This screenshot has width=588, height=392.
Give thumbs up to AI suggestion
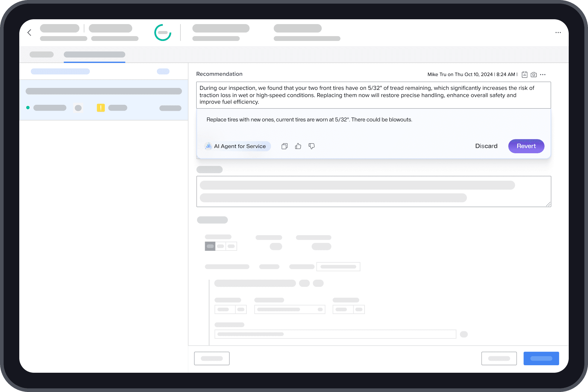tap(298, 146)
